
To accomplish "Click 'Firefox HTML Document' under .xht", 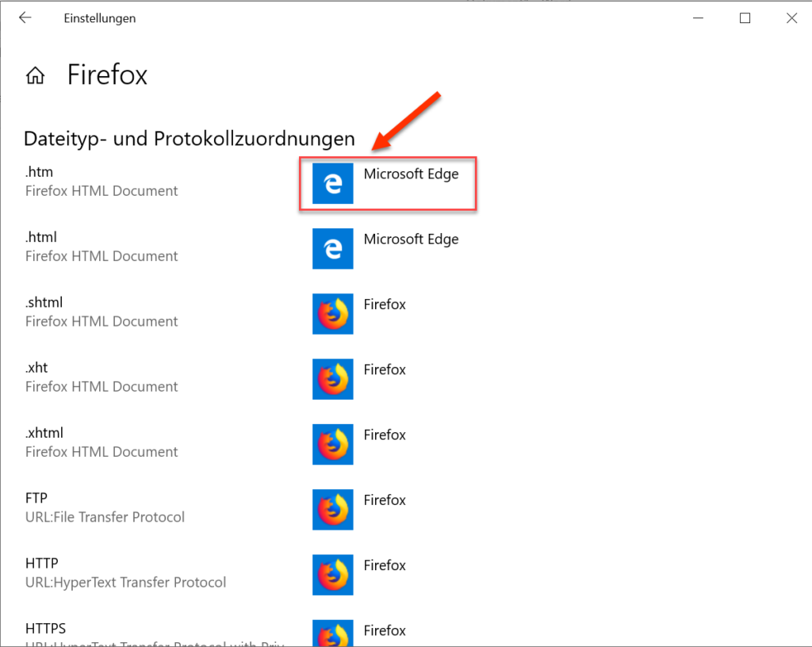I will pyautogui.click(x=101, y=387).
